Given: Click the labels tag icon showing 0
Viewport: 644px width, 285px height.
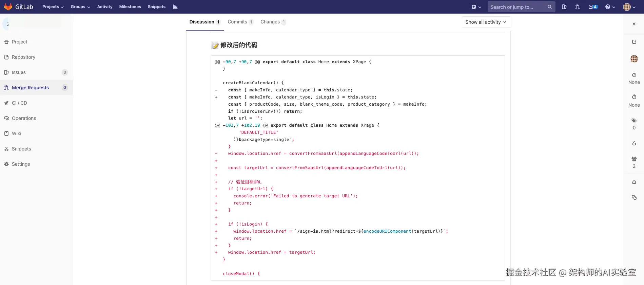Looking at the screenshot, I should [x=634, y=121].
